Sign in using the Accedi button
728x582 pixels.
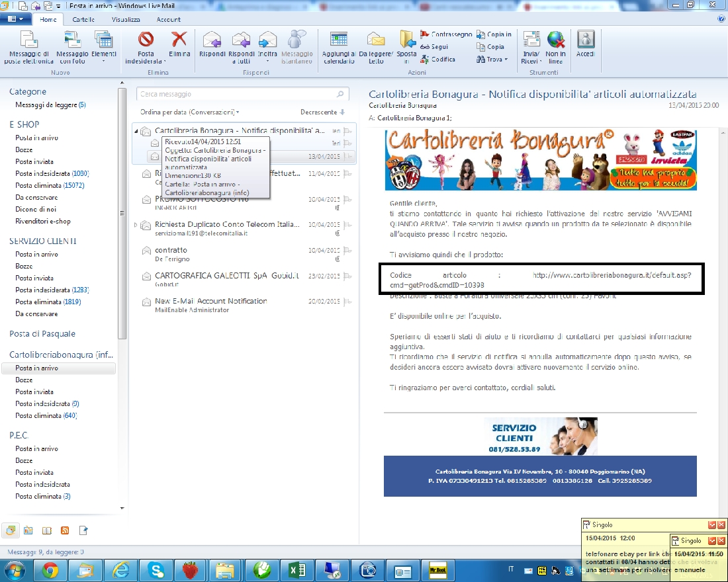[x=586, y=44]
